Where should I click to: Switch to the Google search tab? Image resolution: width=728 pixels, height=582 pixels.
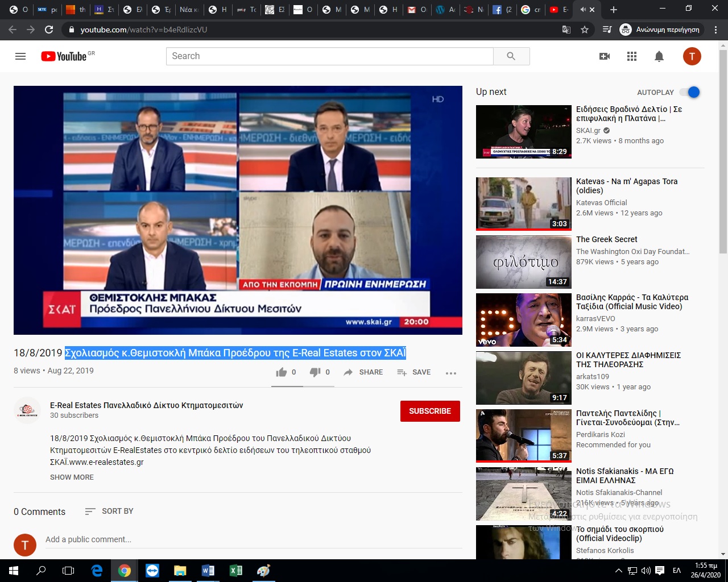click(x=531, y=10)
